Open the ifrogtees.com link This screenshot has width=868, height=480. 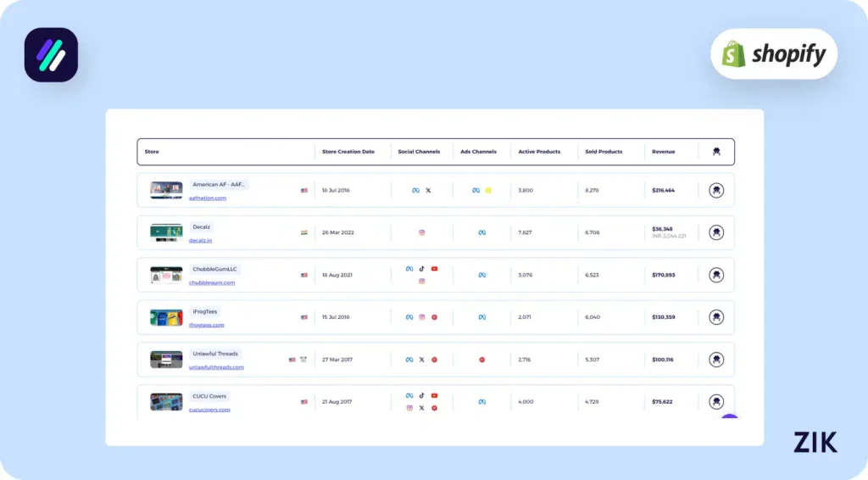tap(207, 325)
